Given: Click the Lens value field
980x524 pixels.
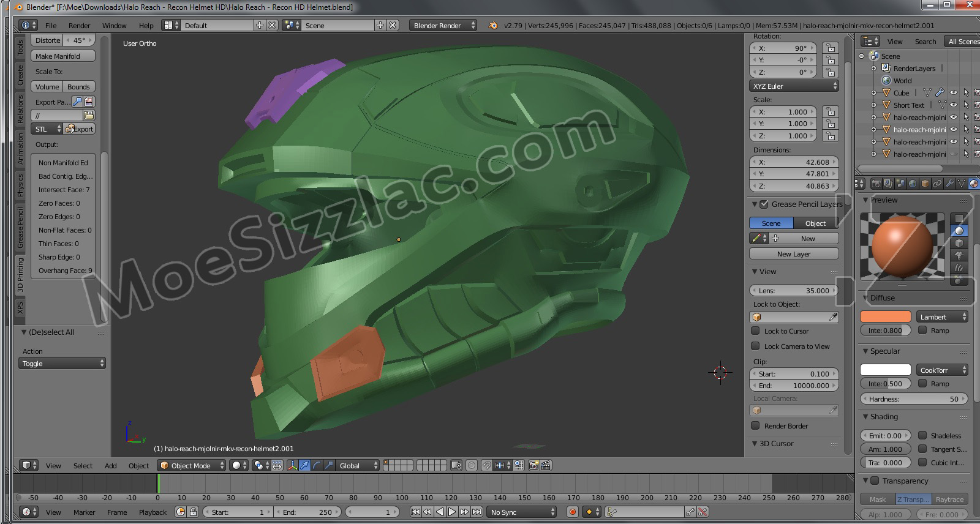Looking at the screenshot, I should (793, 291).
